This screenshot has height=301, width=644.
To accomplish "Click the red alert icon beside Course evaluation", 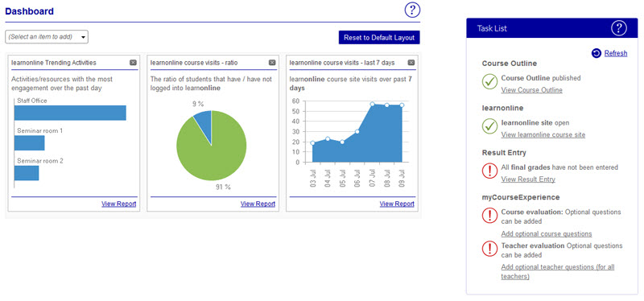I will 489,216.
